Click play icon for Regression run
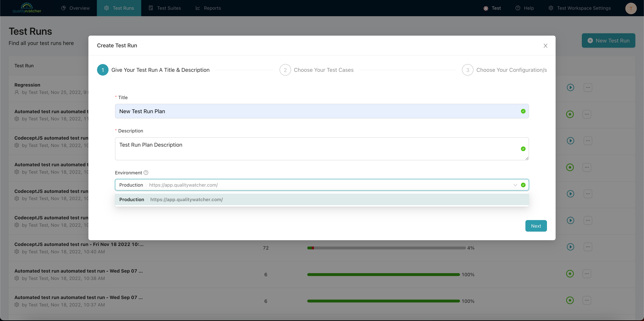This screenshot has width=644, height=321. click(x=570, y=87)
